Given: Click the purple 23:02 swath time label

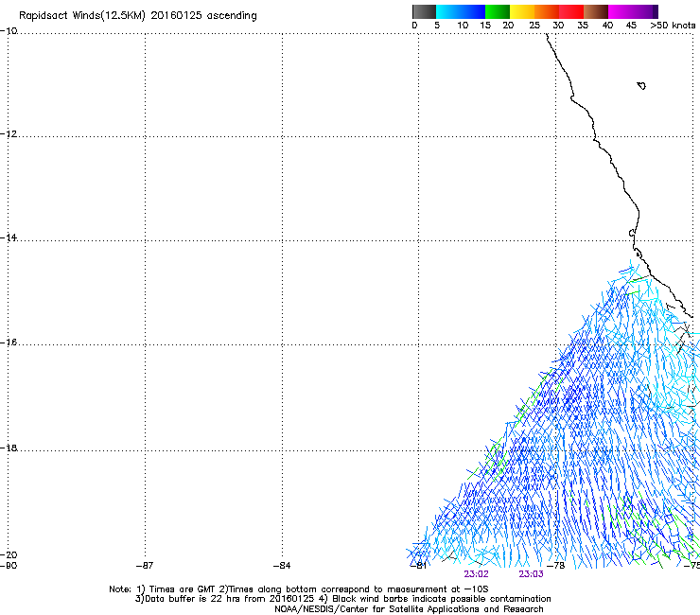Looking at the screenshot, I should [476, 574].
